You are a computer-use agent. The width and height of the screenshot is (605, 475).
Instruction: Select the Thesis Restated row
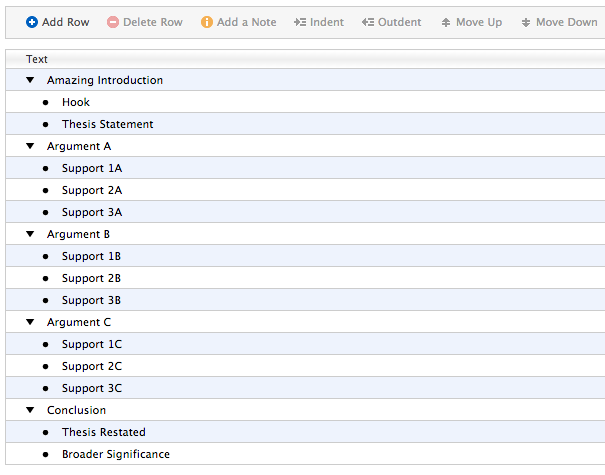tap(103, 432)
